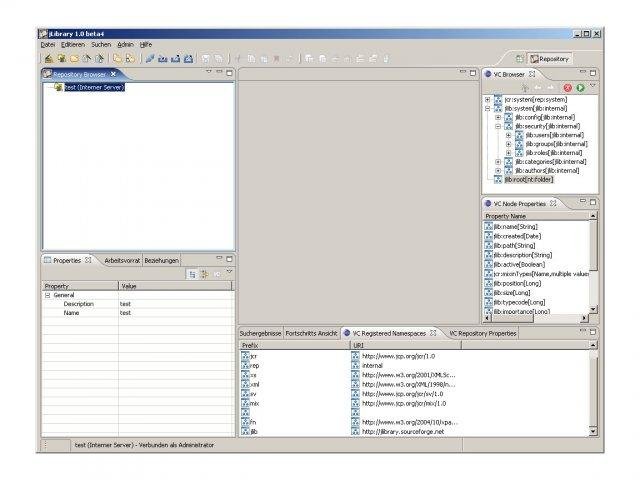This screenshot has height=480, width=640.
Task: Switch to the Arbeitsvorrat tab
Action: coord(122,260)
